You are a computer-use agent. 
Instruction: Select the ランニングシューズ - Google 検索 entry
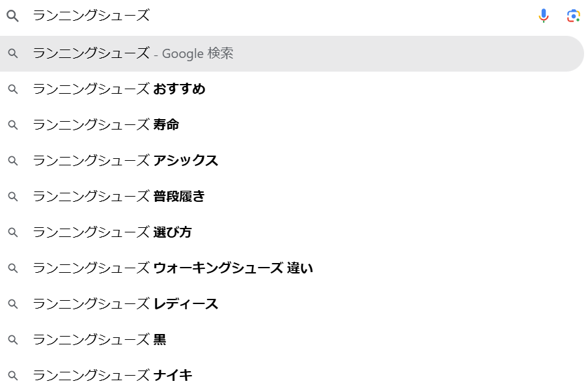pyautogui.click(x=292, y=53)
